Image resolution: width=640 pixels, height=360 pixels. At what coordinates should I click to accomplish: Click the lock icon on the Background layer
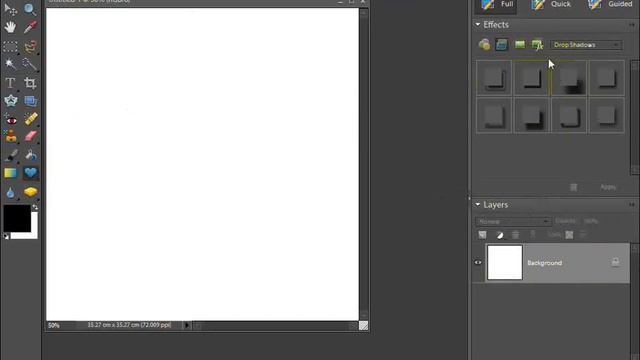(x=616, y=262)
